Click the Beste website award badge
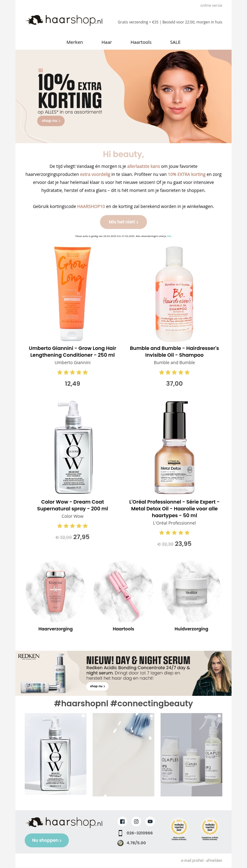247x868 pixels. (x=179, y=830)
